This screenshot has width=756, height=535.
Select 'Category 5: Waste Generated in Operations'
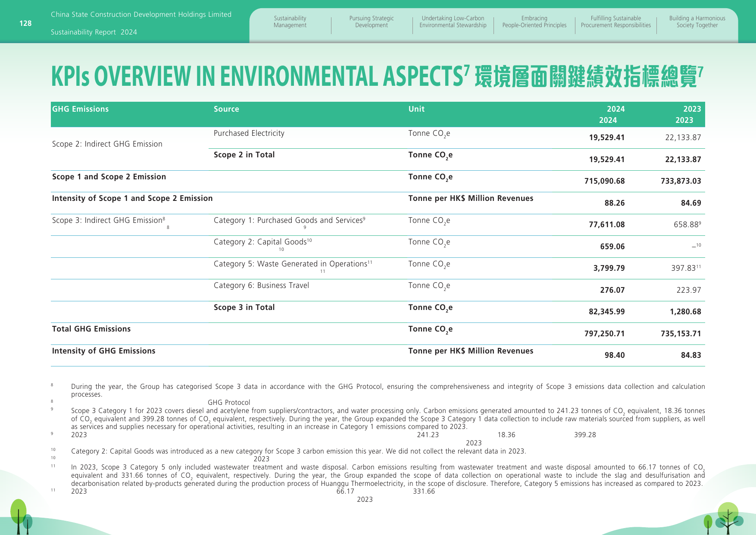tap(293, 264)
